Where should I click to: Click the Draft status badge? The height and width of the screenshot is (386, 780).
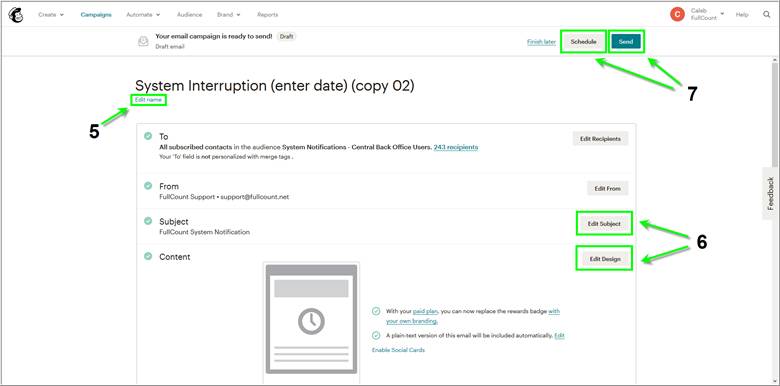point(286,36)
